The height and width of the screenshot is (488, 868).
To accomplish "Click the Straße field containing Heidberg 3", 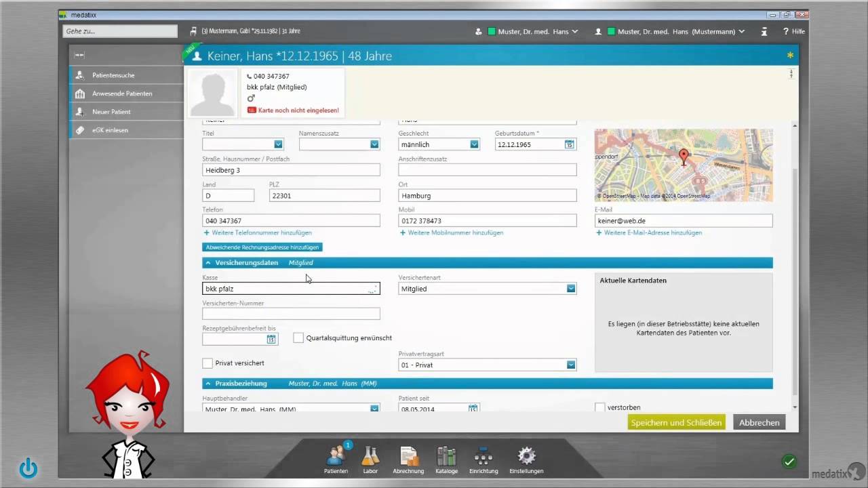I will (x=291, y=170).
